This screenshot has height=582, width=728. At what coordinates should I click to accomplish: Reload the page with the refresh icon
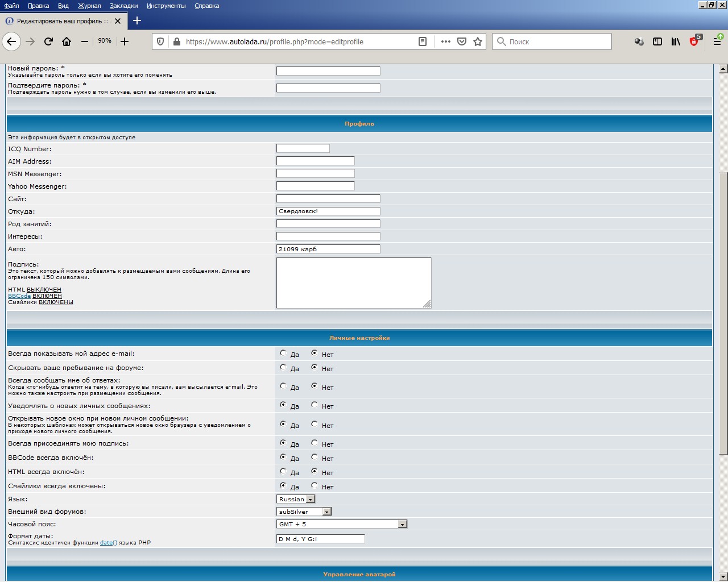coord(48,41)
